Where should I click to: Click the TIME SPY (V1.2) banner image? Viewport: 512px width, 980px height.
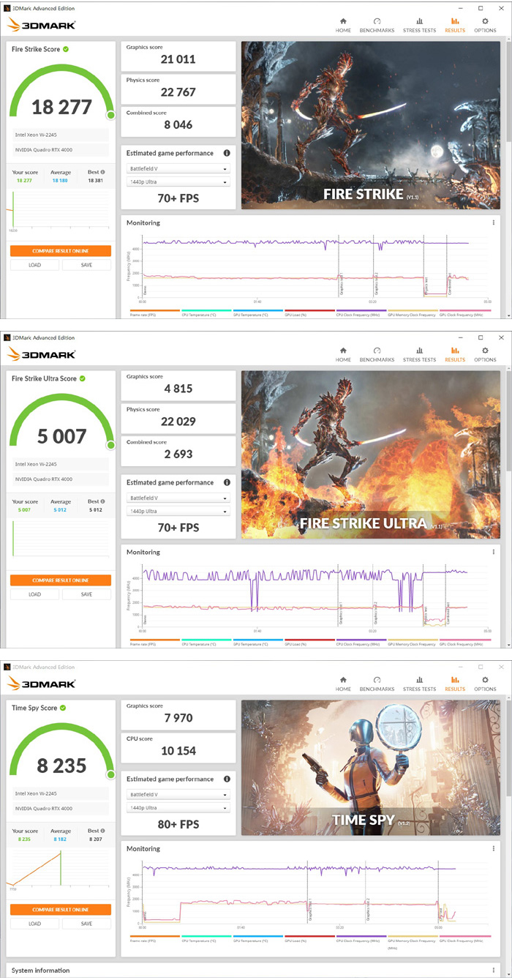(371, 767)
